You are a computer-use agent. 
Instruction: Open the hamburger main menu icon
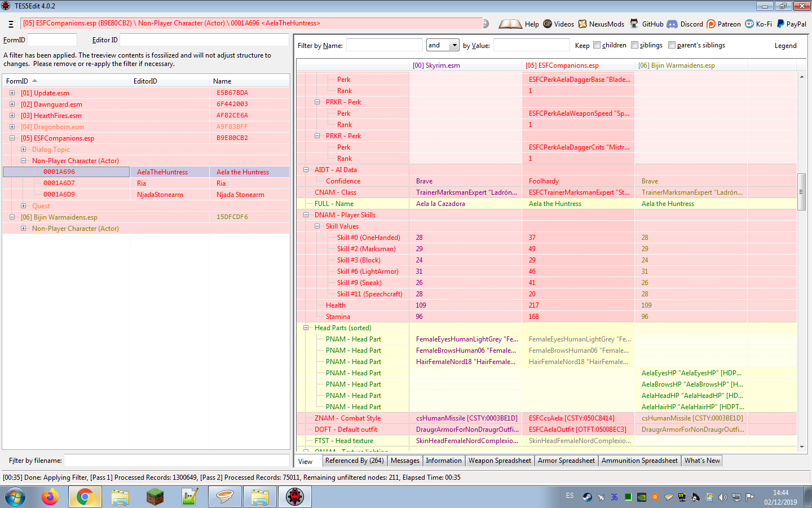click(x=11, y=24)
